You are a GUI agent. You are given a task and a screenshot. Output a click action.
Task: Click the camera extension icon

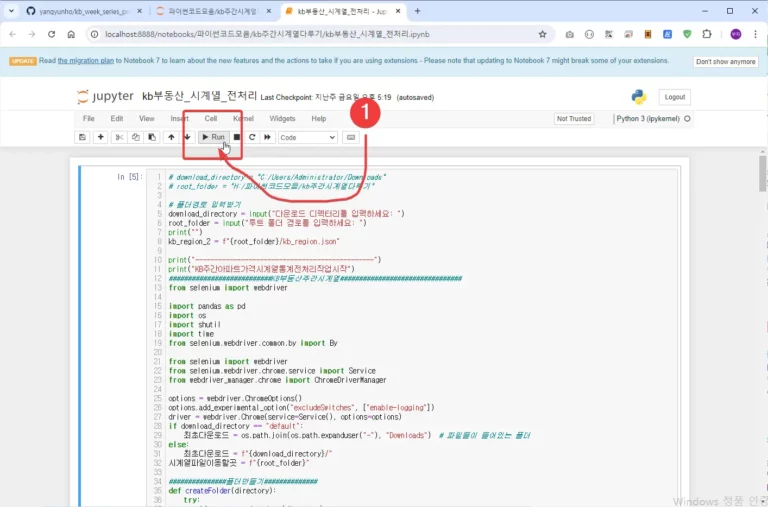(x=570, y=34)
